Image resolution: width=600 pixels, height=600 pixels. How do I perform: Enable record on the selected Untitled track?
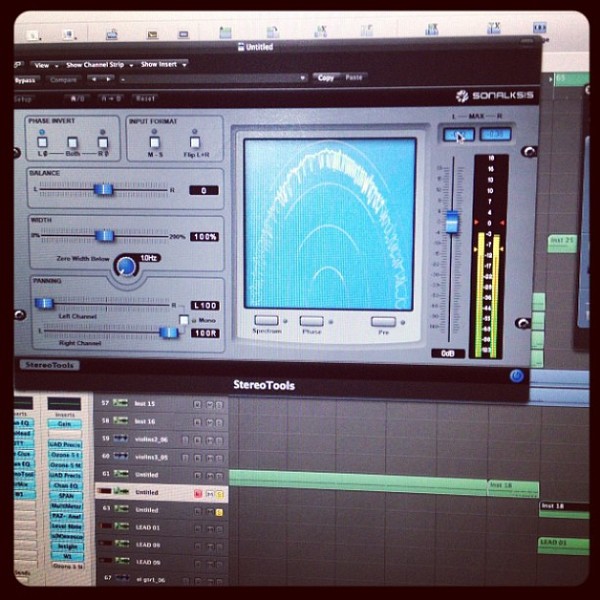pyautogui.click(x=198, y=494)
